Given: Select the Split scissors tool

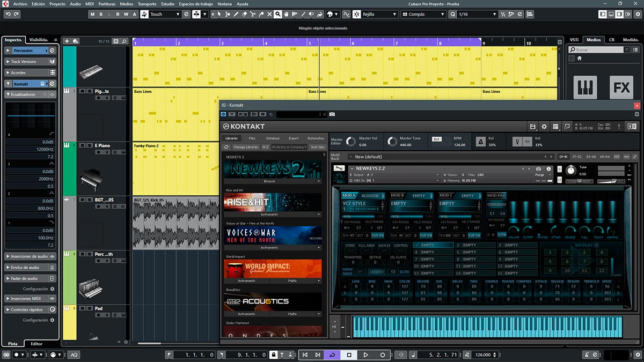Looking at the screenshot, I should [x=253, y=14].
